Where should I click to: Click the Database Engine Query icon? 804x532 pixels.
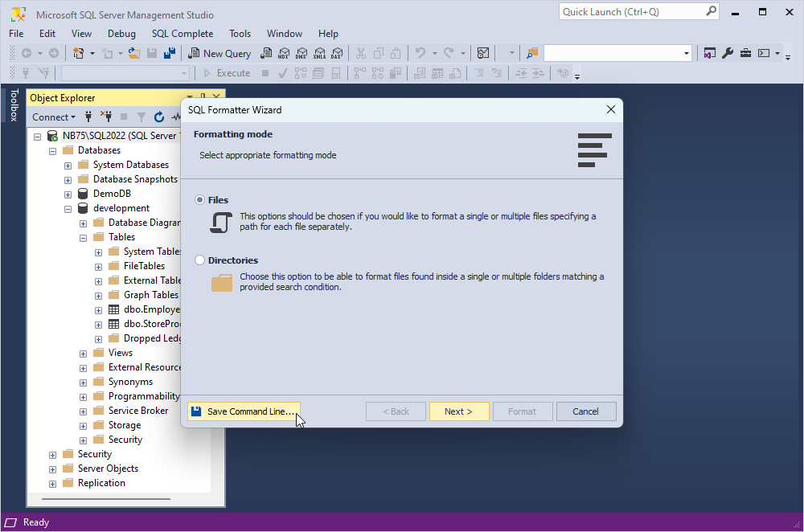[x=267, y=53]
